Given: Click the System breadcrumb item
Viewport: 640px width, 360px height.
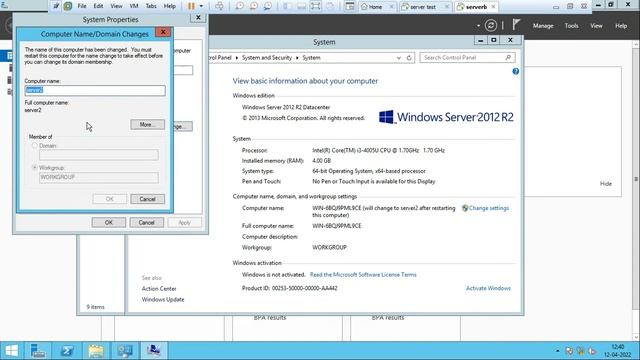Looking at the screenshot, I should (311, 58).
